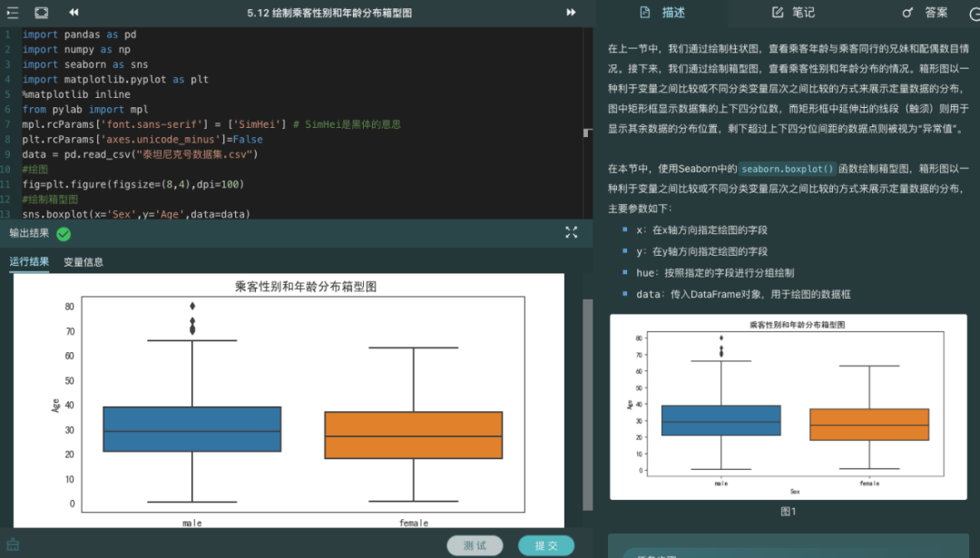Open the sidebar list menu icon
Screen dimensions: 980x558
13,13
